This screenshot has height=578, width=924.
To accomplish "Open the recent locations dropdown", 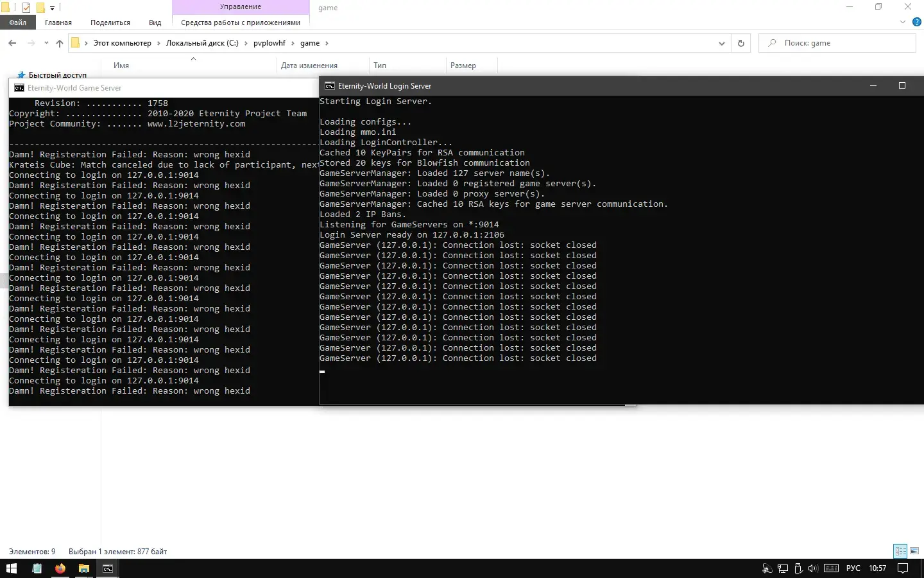I will coord(46,43).
